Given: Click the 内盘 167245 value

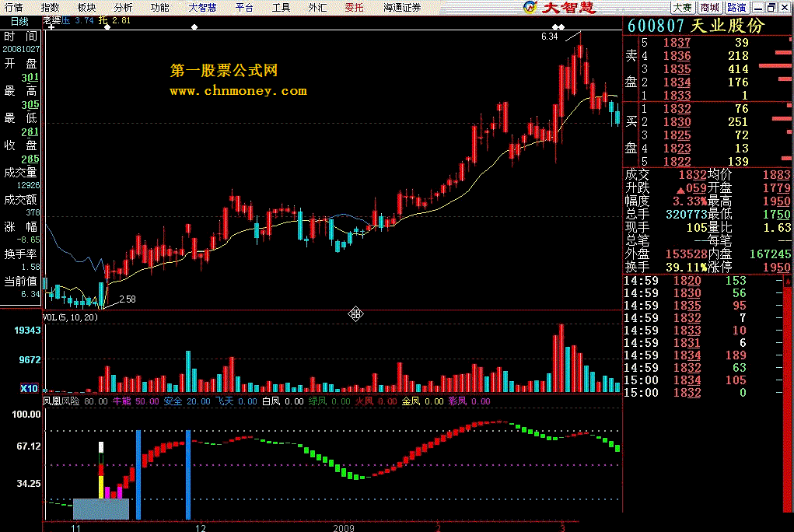Looking at the screenshot, I should pos(770,254).
